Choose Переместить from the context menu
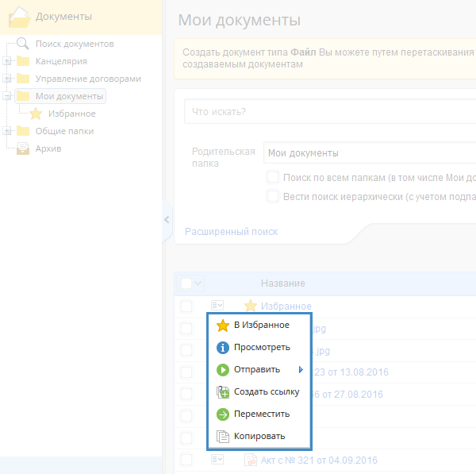The image size is (476, 474). [x=262, y=414]
